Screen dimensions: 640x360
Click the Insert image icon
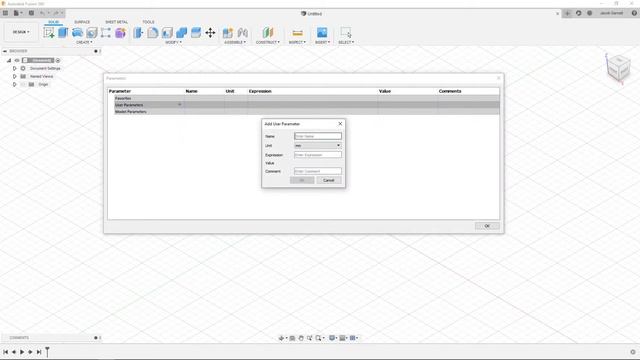322,33
